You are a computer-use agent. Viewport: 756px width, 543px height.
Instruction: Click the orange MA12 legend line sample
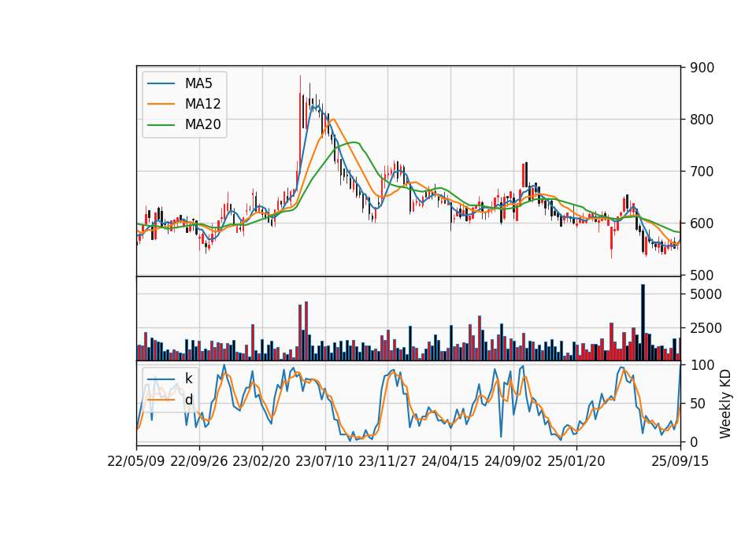(161, 104)
